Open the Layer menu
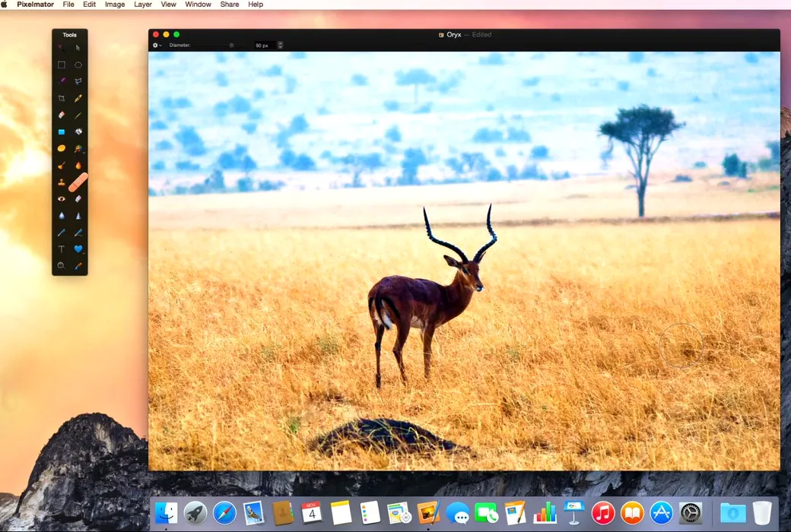The image size is (791, 532). [142, 5]
